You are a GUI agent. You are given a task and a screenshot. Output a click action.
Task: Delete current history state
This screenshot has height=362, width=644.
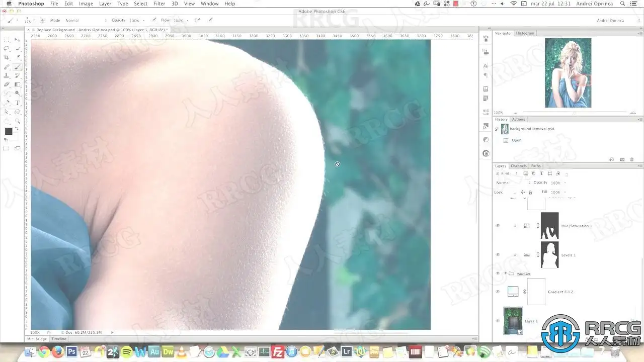[x=632, y=159]
